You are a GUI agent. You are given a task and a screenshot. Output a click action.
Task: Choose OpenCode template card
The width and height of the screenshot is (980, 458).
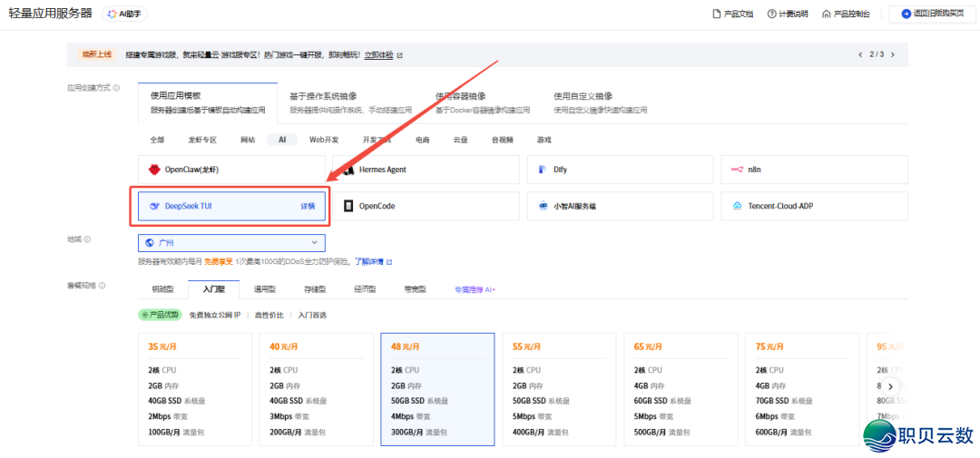point(426,206)
